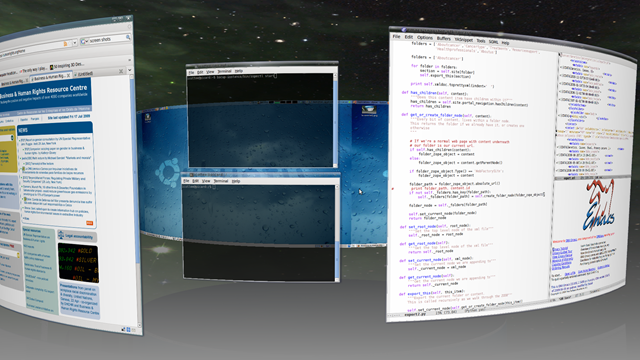This screenshot has height=360, width=640.
Task: Click the RSS feed icon in address bar
Action: point(65,44)
